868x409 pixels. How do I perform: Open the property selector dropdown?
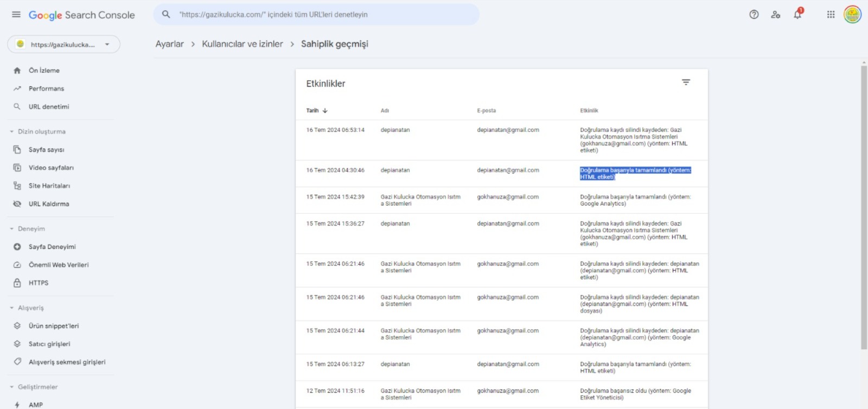(x=64, y=44)
